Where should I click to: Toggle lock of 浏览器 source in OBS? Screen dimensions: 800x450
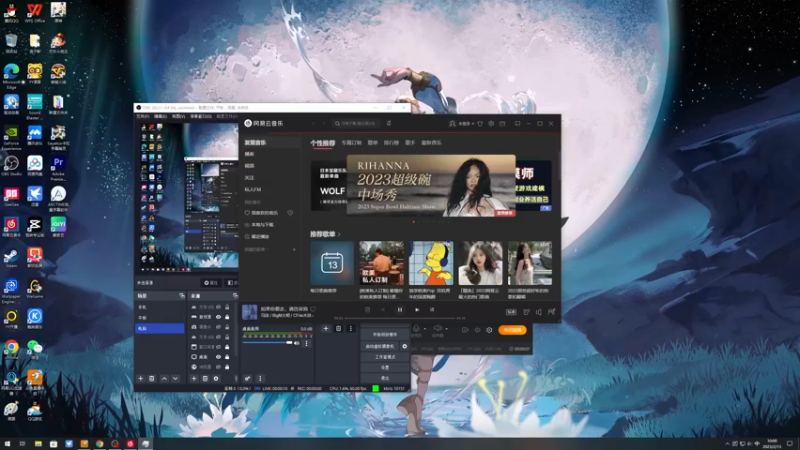tap(227, 367)
